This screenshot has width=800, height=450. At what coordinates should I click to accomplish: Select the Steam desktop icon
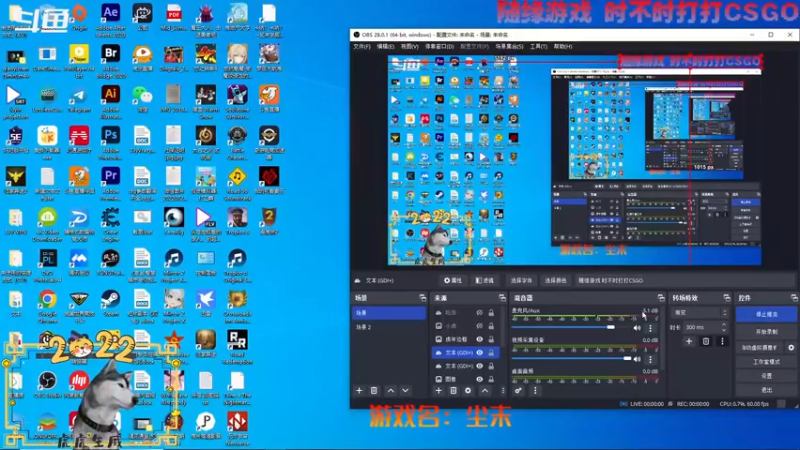111,304
